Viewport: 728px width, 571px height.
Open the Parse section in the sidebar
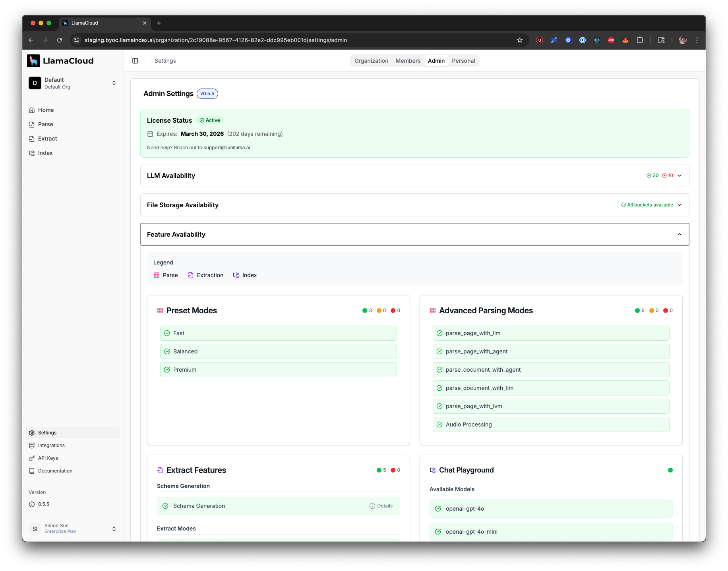click(45, 124)
